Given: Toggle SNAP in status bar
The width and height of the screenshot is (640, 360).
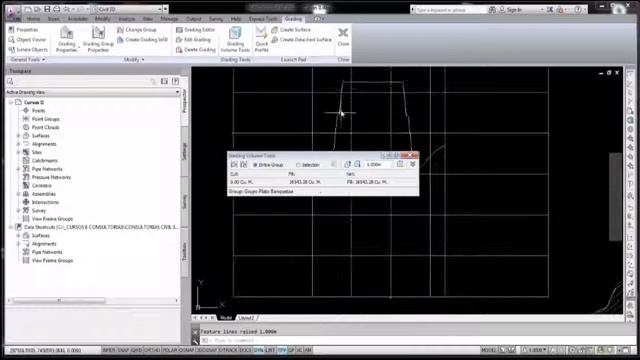Looking at the screenshot, I should pyautogui.click(x=123, y=350).
